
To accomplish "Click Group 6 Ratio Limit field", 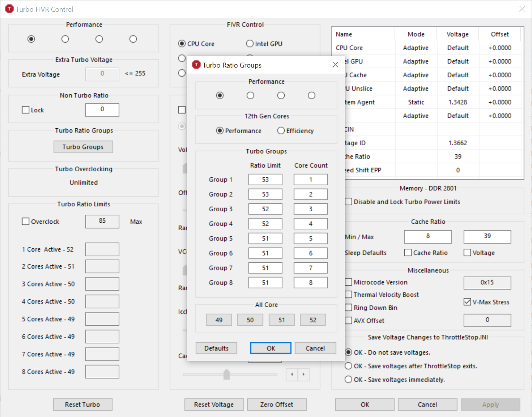I will [265, 253].
